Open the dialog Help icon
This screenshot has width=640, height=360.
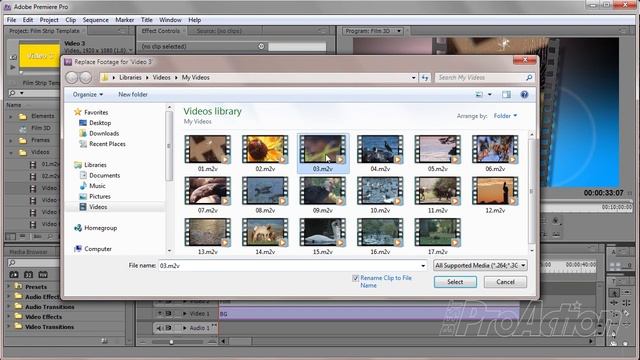[524, 95]
